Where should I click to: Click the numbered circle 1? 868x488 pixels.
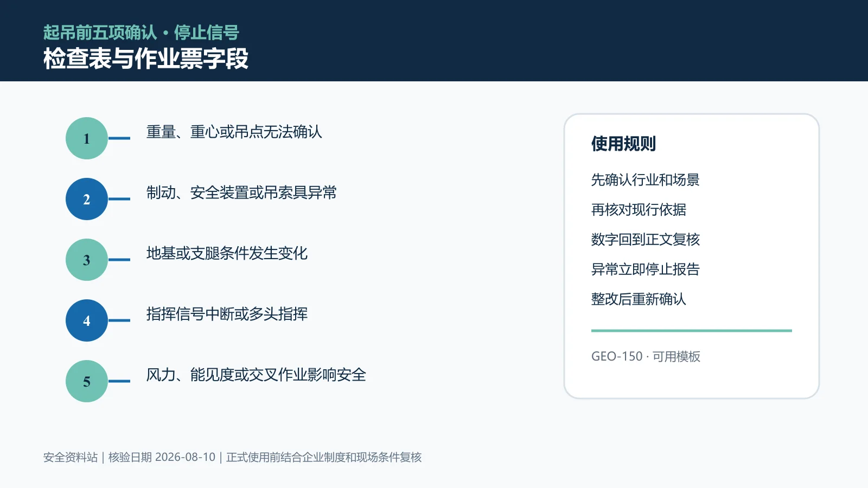pyautogui.click(x=87, y=138)
